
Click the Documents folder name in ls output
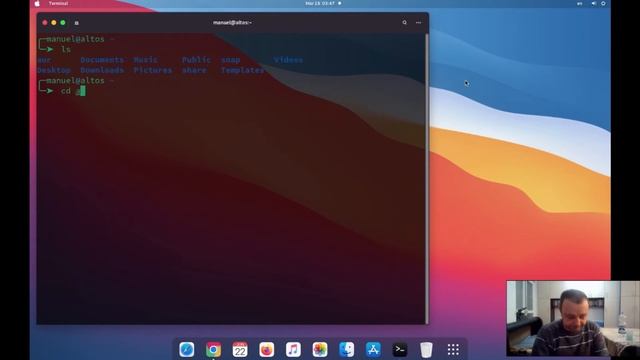[x=102, y=60]
